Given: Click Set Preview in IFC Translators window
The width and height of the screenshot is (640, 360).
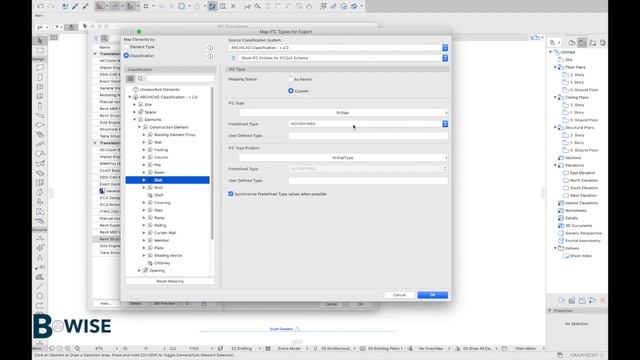Looking at the screenshot, I should pos(164,304).
